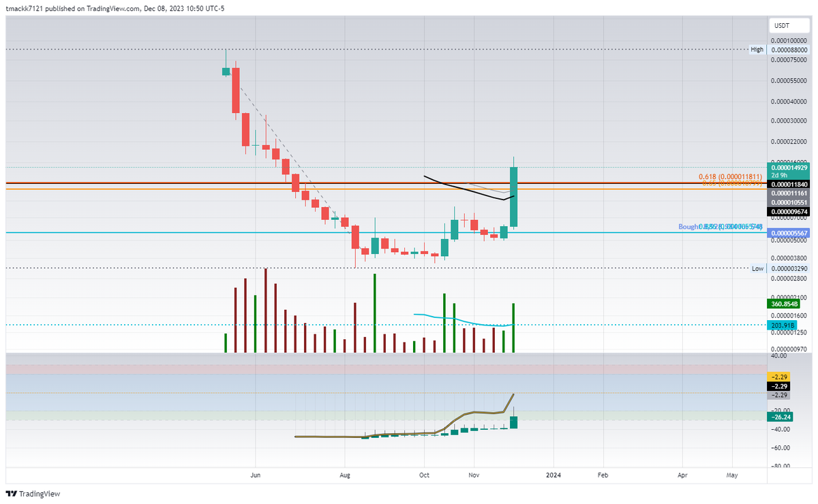818x504 pixels.
Task: Click the tallest green volume bar in August
Action: tap(375, 313)
